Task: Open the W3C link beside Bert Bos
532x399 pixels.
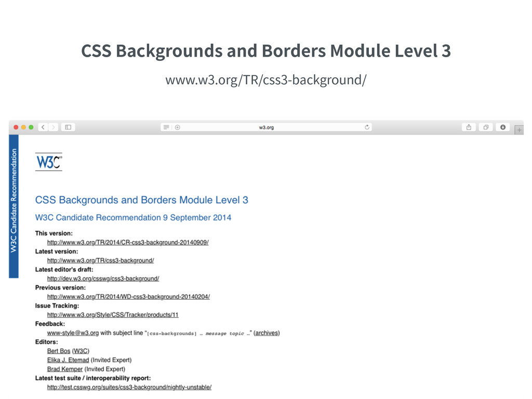Action: point(81,351)
